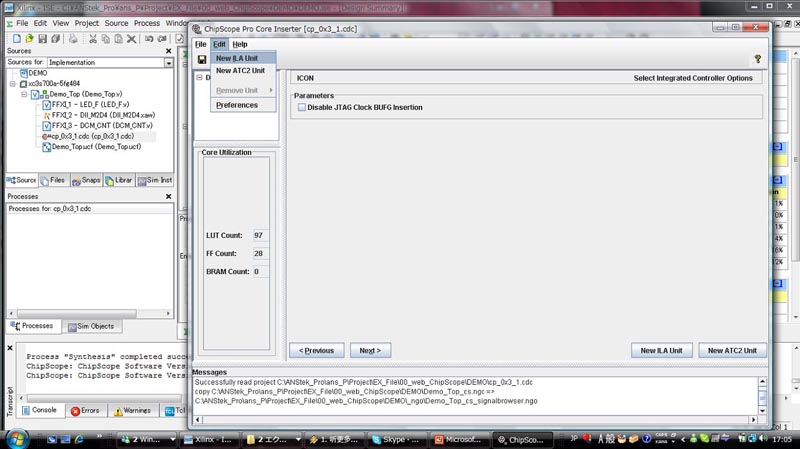Image resolution: width=800 pixels, height=449 pixels.
Task: Click the Save icon in ChipScope Core Inserter
Action: click(x=202, y=60)
